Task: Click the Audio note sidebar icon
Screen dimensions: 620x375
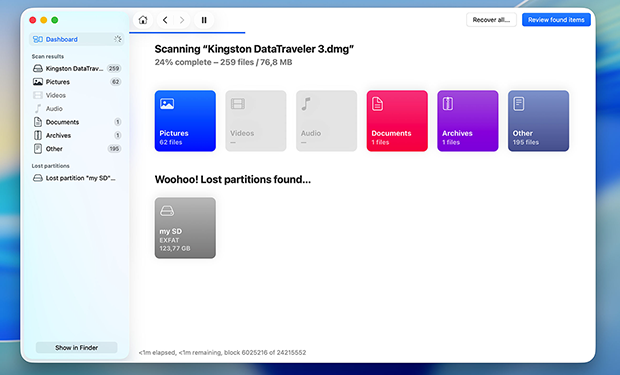Action: [x=38, y=108]
